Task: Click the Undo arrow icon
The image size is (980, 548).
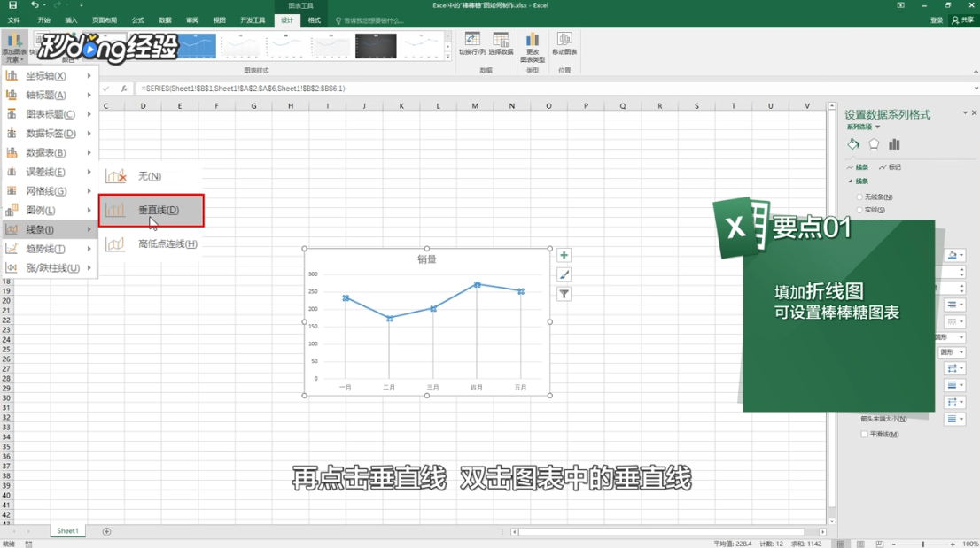Action: (35, 5)
